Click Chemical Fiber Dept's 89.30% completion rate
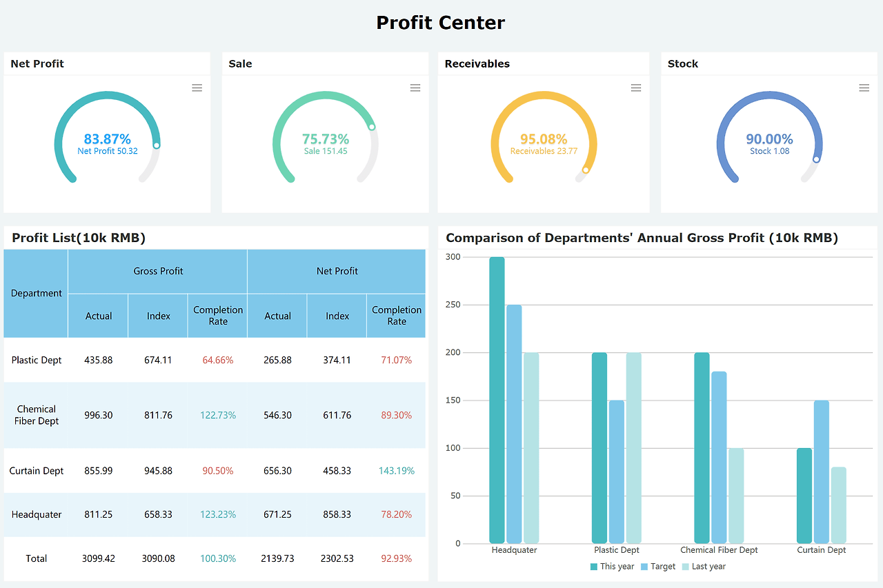This screenshot has height=588, width=883. coord(395,415)
